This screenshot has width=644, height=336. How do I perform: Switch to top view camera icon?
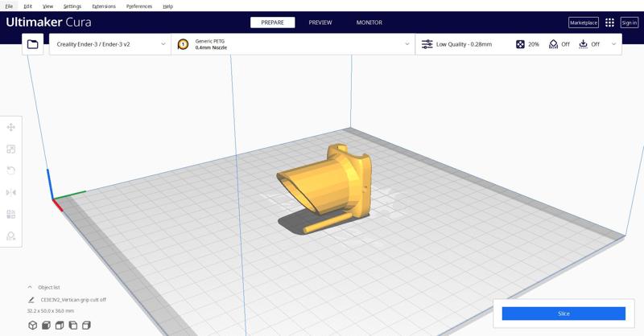click(x=60, y=326)
